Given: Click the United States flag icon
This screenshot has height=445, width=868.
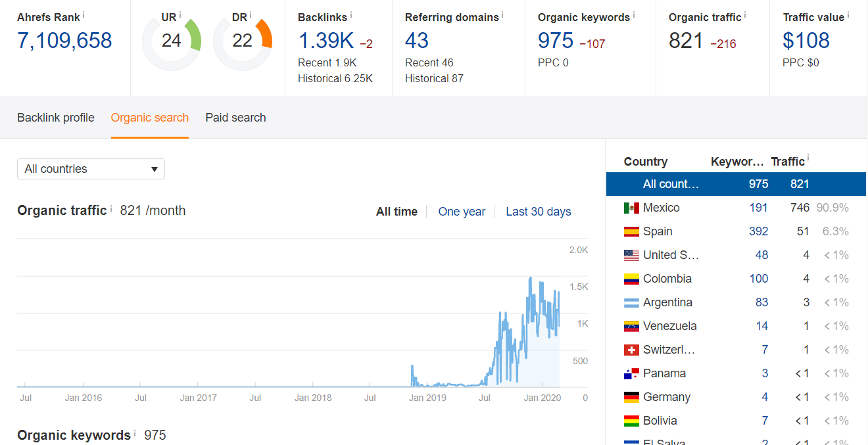Looking at the screenshot, I should coord(631,255).
